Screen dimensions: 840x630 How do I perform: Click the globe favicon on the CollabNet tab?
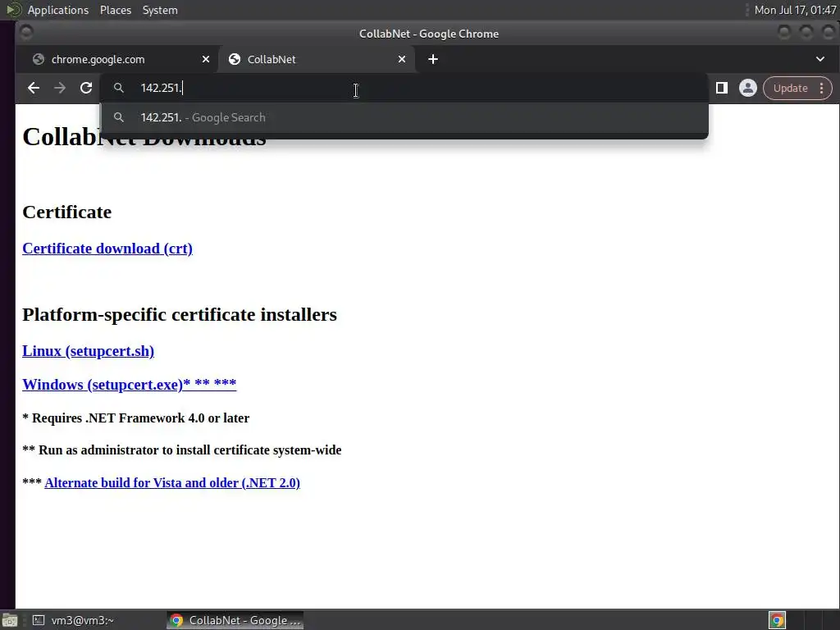pyautogui.click(x=234, y=59)
